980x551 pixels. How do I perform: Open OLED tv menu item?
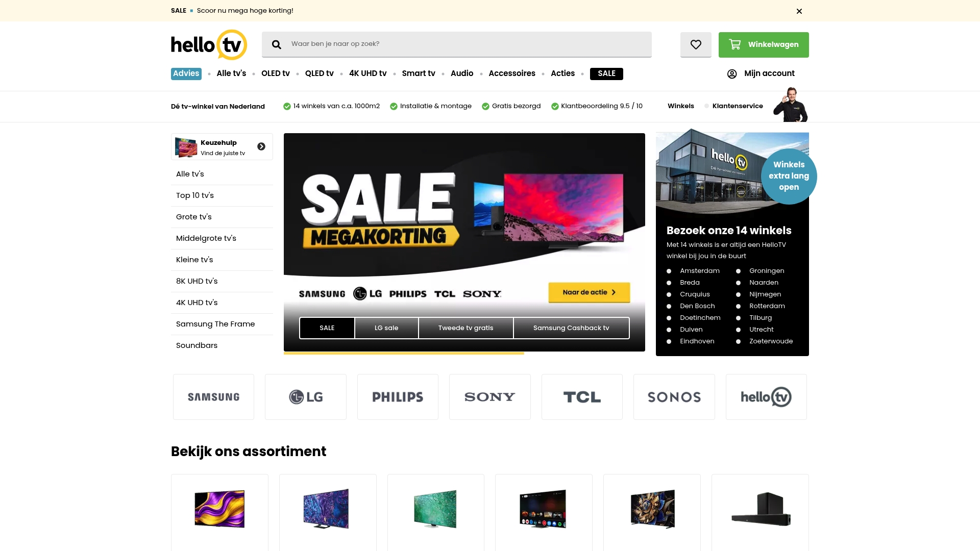276,73
